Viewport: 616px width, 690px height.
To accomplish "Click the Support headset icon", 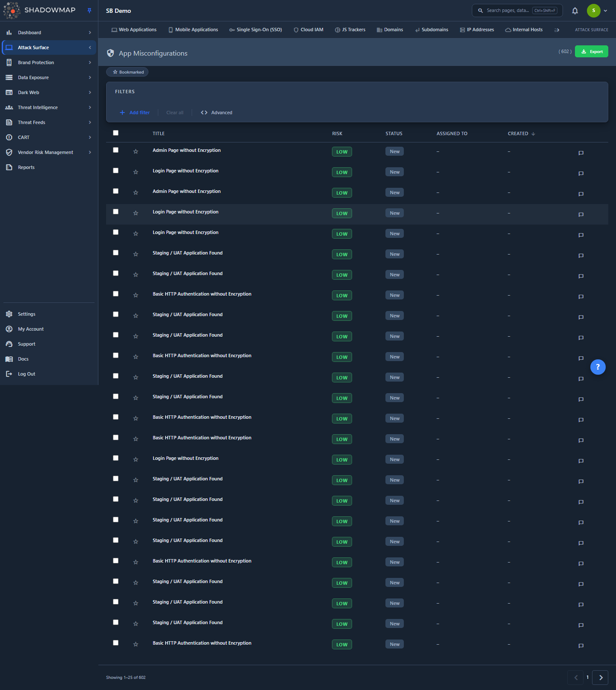I will (9, 344).
